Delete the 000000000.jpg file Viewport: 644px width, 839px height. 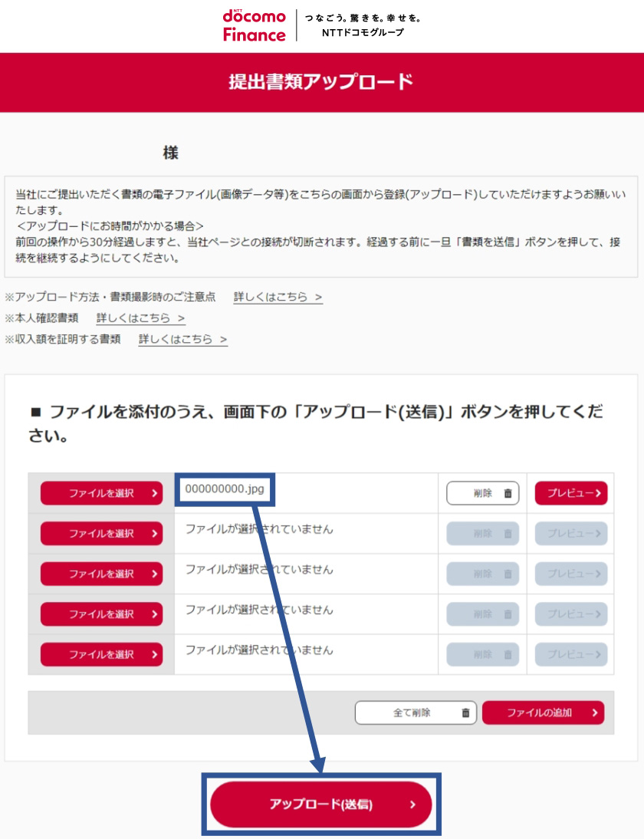click(482, 493)
